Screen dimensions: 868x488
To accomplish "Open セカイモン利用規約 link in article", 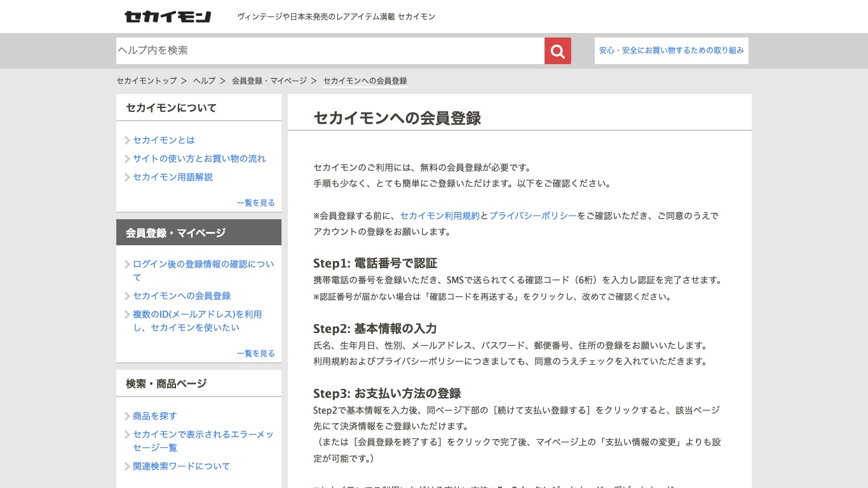I will pyautogui.click(x=440, y=216).
